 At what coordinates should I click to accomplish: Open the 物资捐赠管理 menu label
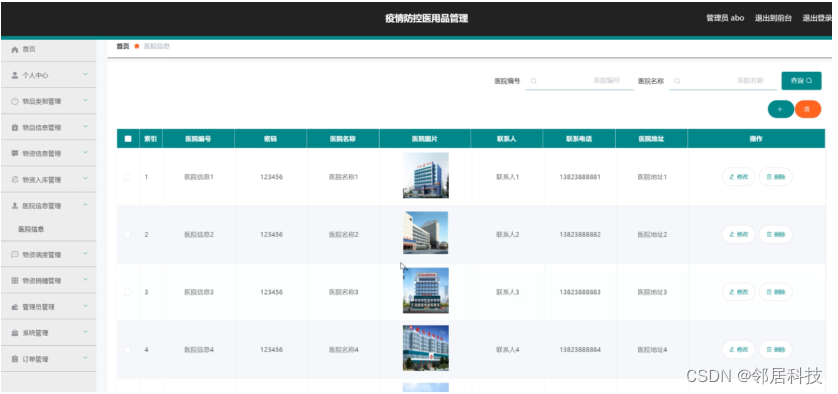(42, 281)
